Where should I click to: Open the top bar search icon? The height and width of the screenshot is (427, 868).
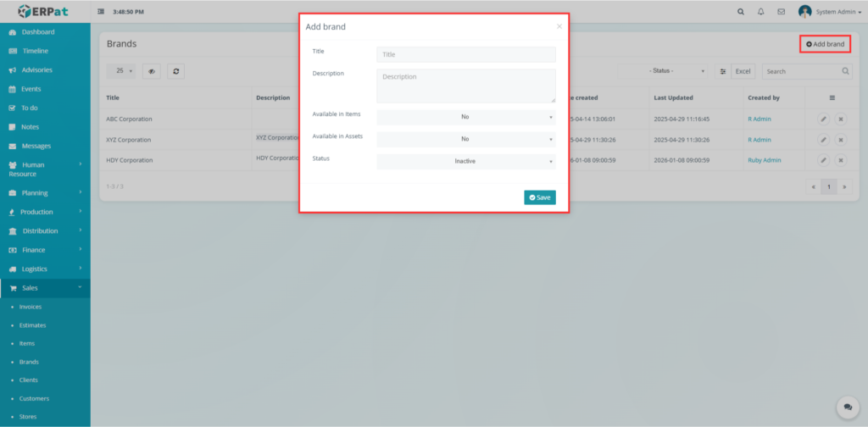point(741,12)
